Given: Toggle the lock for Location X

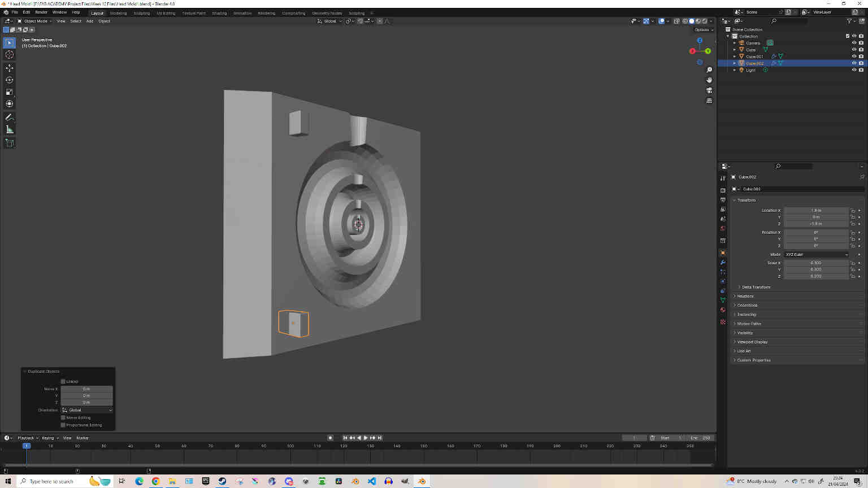Looking at the screenshot, I should pos(853,211).
